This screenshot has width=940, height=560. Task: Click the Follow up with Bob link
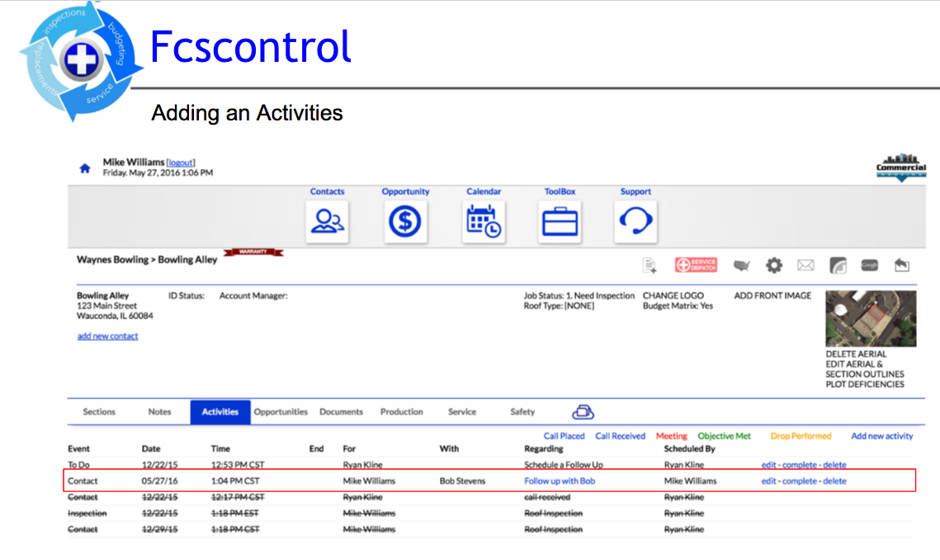pos(560,481)
